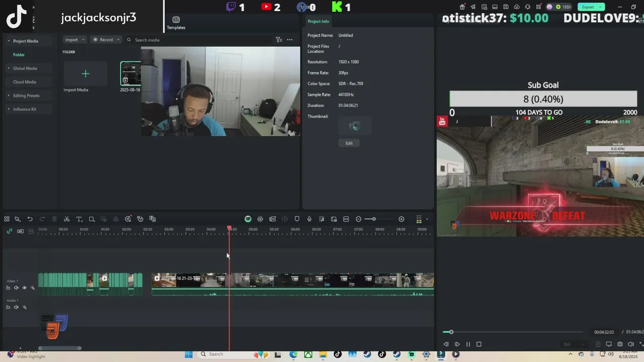Click the green AI assistant face icon

point(248,219)
